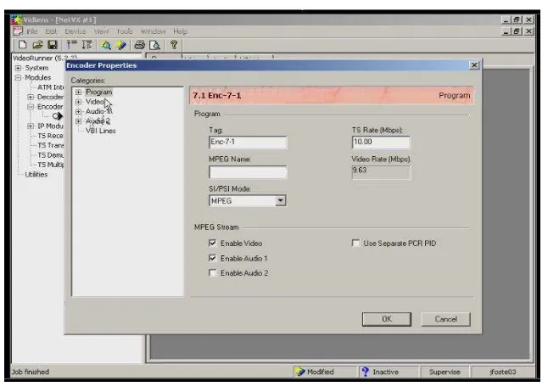
Task: Open the SI/PSI Mode dropdown
Action: (280, 201)
